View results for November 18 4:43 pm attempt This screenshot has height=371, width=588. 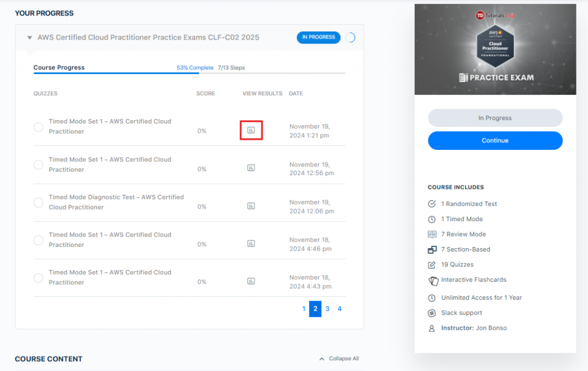point(251,281)
